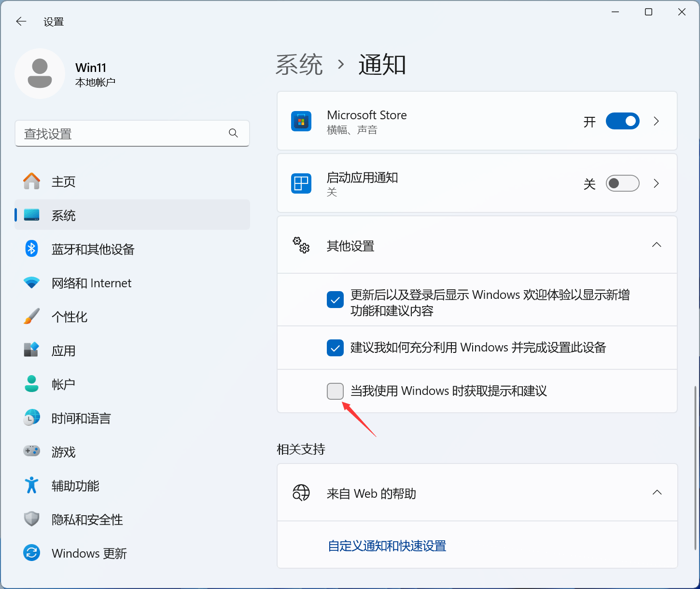Open 个性化 in the sidebar
The width and height of the screenshot is (700, 589).
[70, 317]
